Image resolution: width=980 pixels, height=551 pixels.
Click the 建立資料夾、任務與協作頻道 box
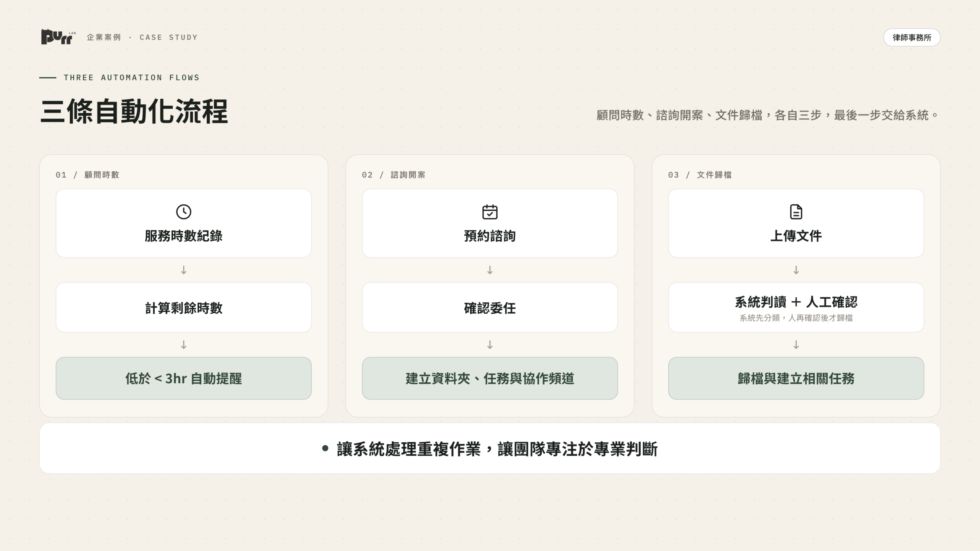click(490, 378)
